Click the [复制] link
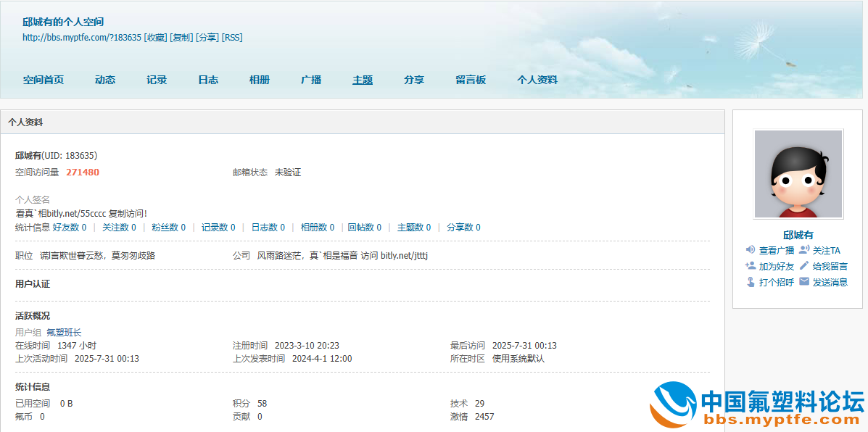The image size is (868, 432). click(x=181, y=37)
